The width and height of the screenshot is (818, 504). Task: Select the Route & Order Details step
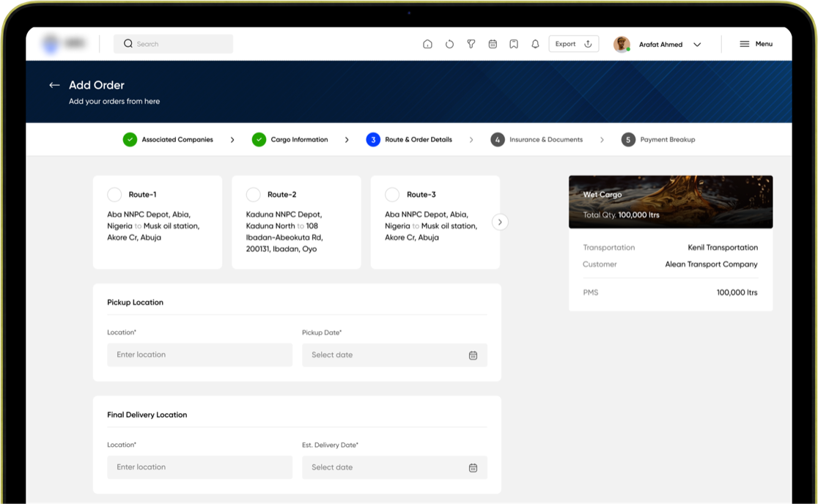click(x=409, y=140)
